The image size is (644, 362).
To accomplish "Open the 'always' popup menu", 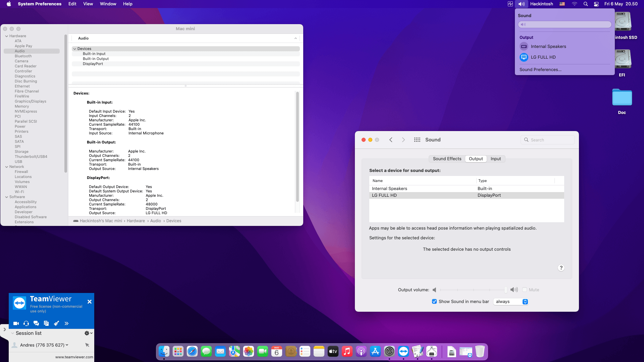I will pyautogui.click(x=511, y=301).
